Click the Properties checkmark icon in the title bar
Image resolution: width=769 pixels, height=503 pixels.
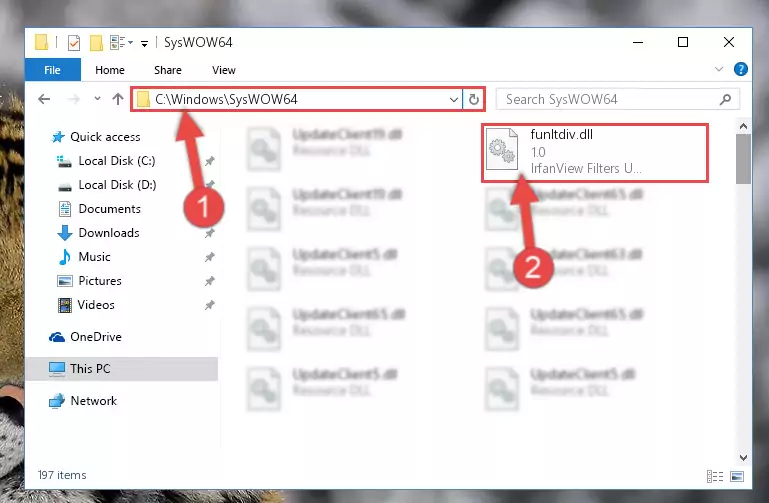74,43
